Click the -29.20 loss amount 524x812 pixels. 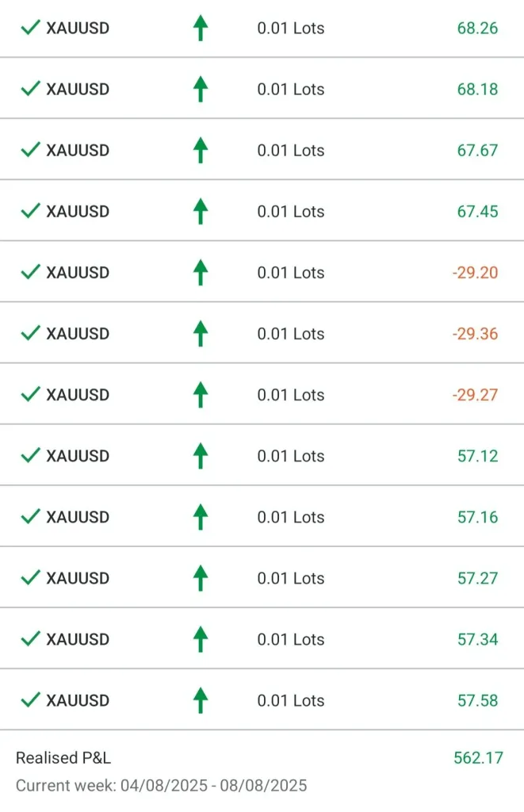click(x=475, y=273)
